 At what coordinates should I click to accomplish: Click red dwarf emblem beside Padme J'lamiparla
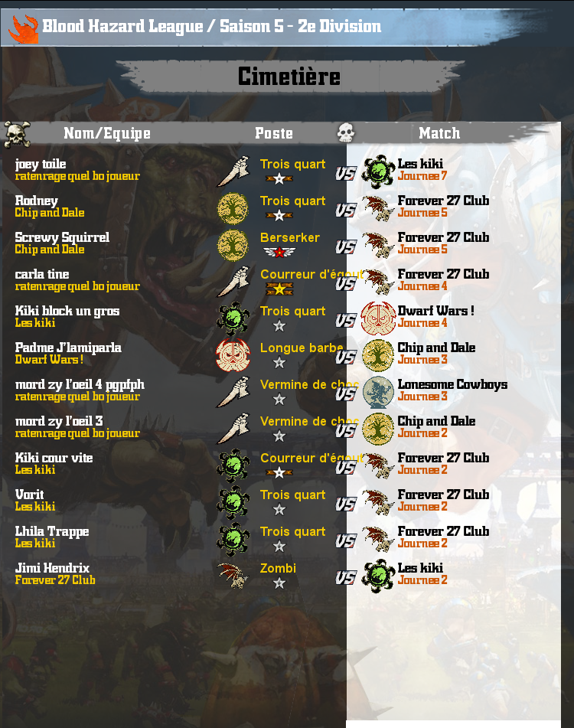click(x=233, y=355)
